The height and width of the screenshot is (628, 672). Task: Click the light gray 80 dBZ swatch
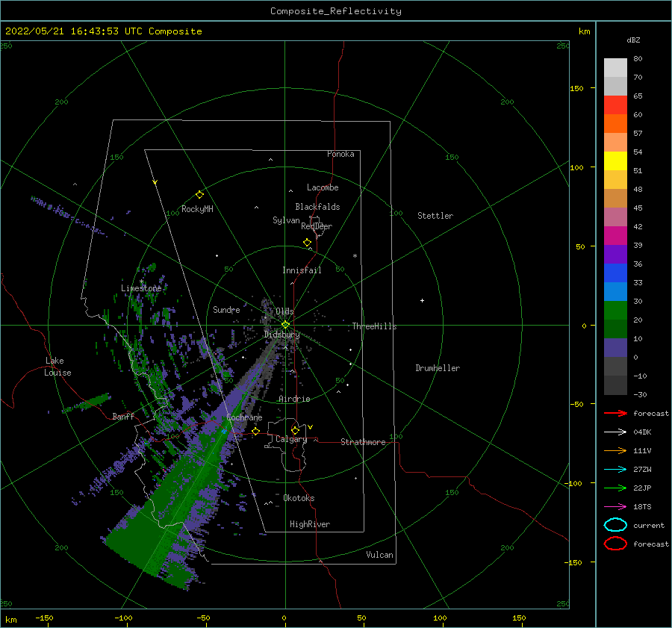(x=615, y=68)
